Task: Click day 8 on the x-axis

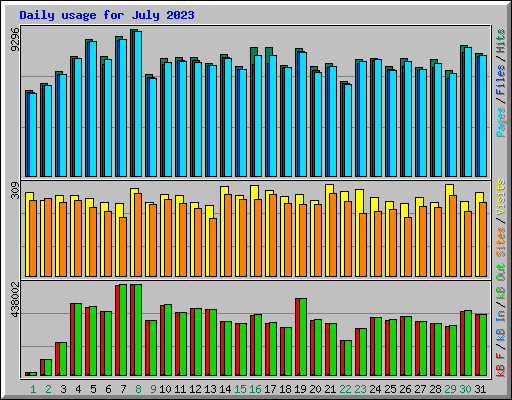Action: pos(138,389)
